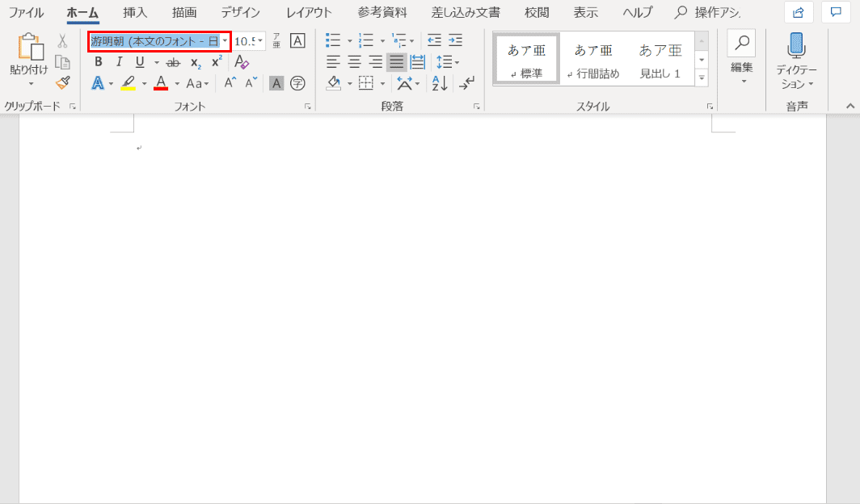Expand Borders dropdown arrow
The width and height of the screenshot is (860, 504).
click(x=382, y=84)
